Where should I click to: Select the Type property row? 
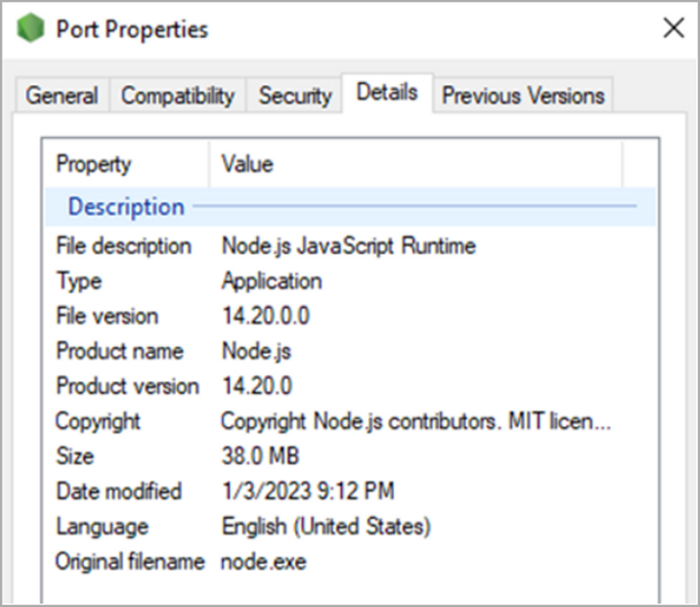tap(350, 281)
